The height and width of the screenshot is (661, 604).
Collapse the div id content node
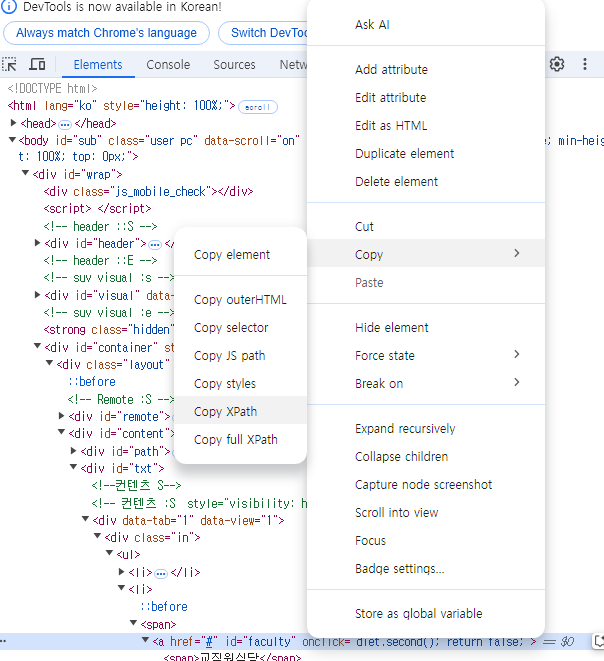click(62, 433)
